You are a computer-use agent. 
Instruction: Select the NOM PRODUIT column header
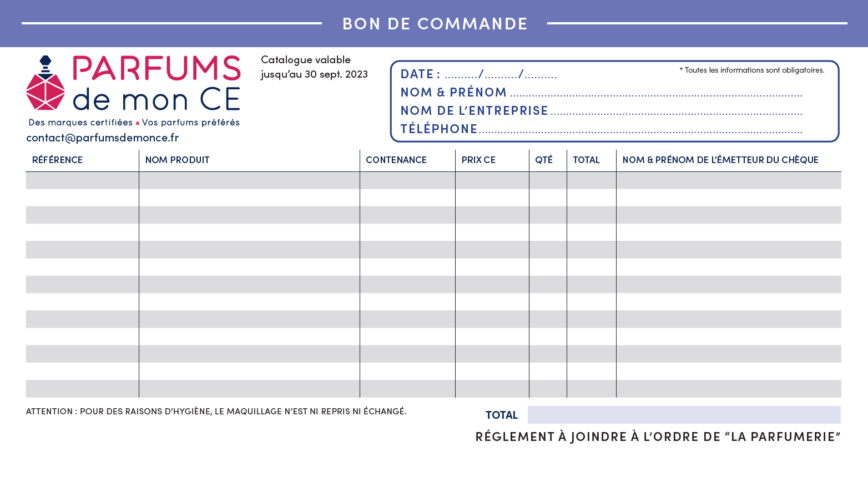click(x=178, y=160)
